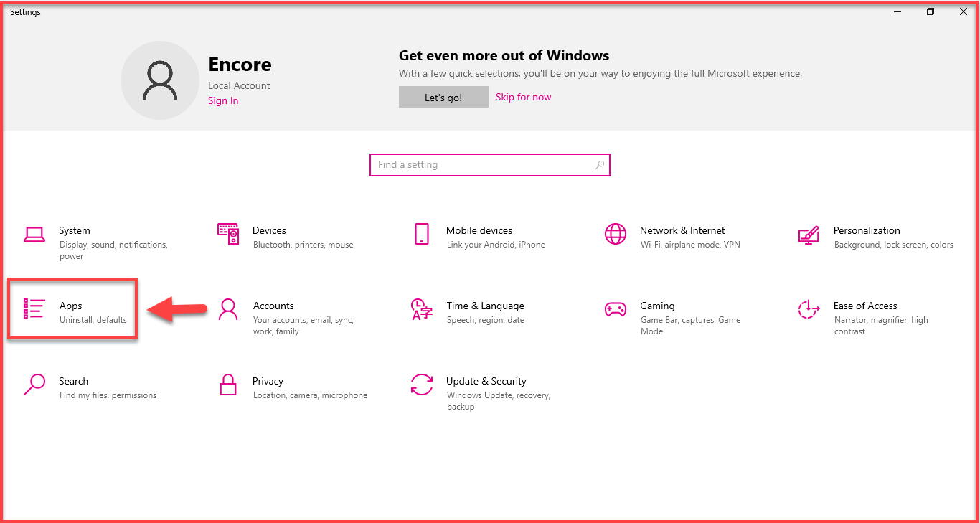Open the Accounts person icon
The image size is (980, 523).
[x=228, y=309]
